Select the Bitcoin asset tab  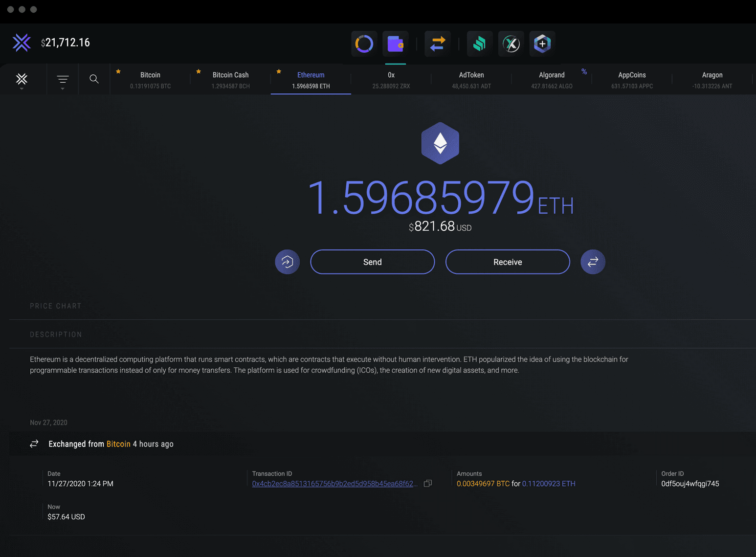(x=150, y=80)
